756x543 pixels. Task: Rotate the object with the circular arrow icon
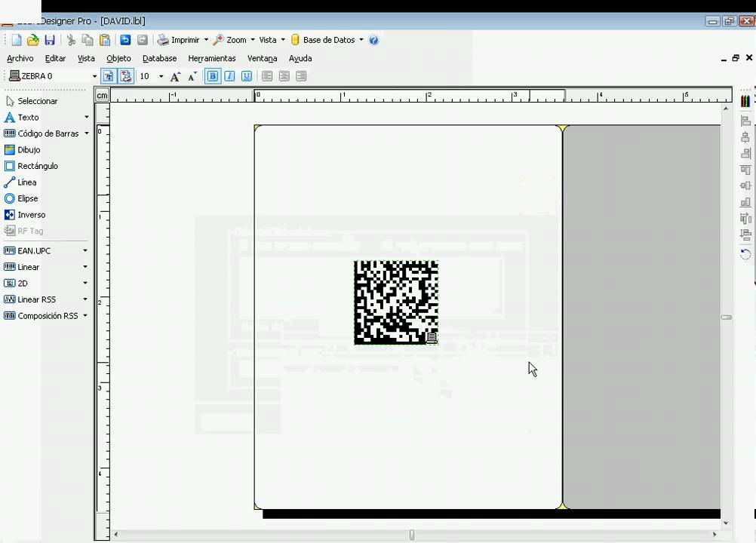click(x=745, y=254)
